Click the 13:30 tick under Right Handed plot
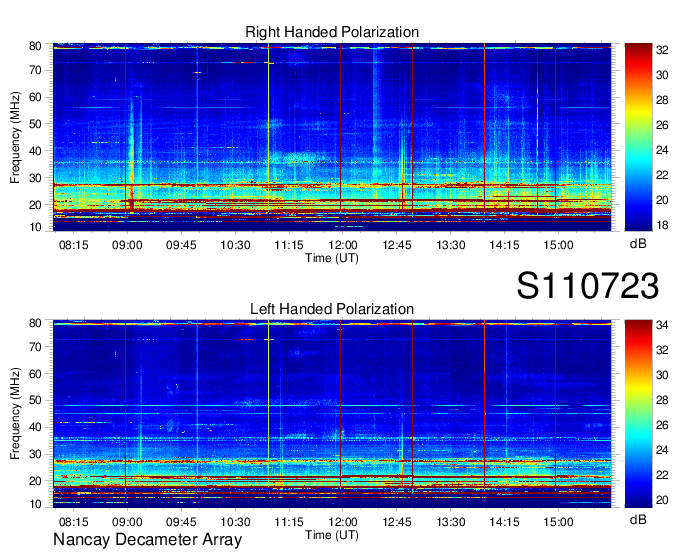Screen dimensions: 680x552 coord(451,245)
